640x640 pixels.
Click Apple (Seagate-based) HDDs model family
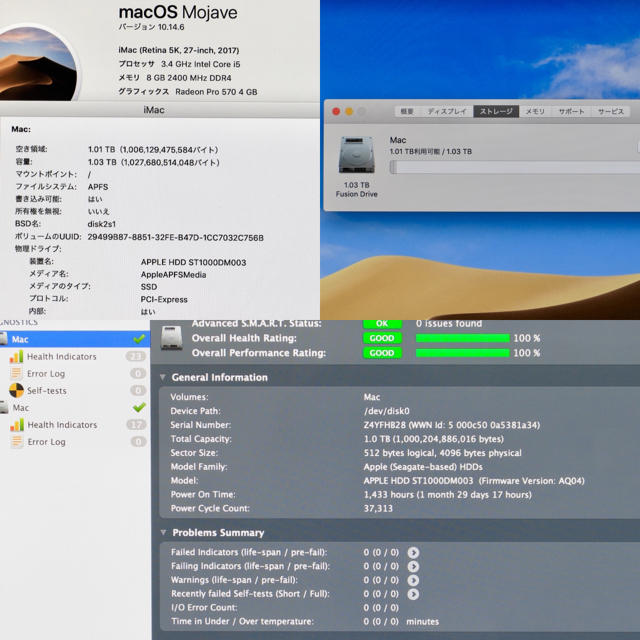point(423,467)
